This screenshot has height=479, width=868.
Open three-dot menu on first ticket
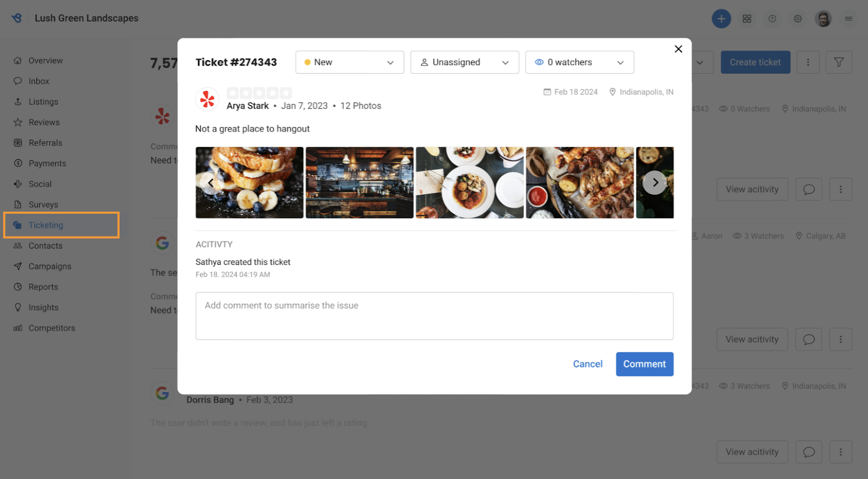(841, 189)
